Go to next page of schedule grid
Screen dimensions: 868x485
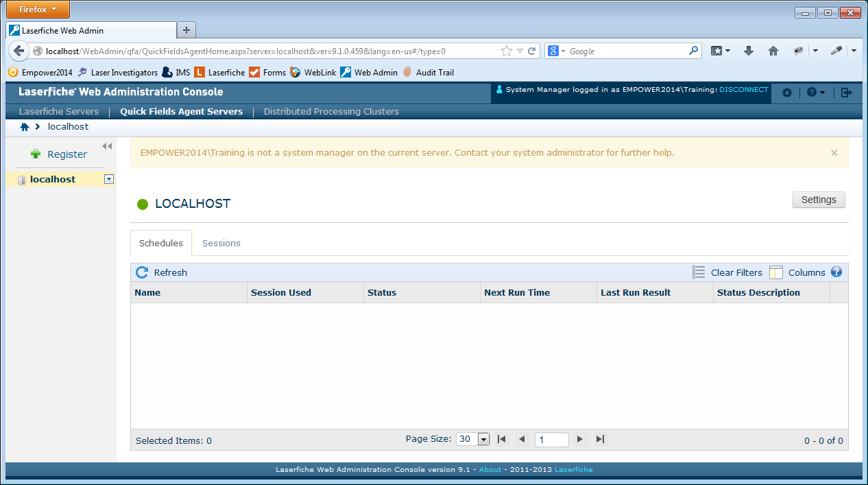pos(580,440)
